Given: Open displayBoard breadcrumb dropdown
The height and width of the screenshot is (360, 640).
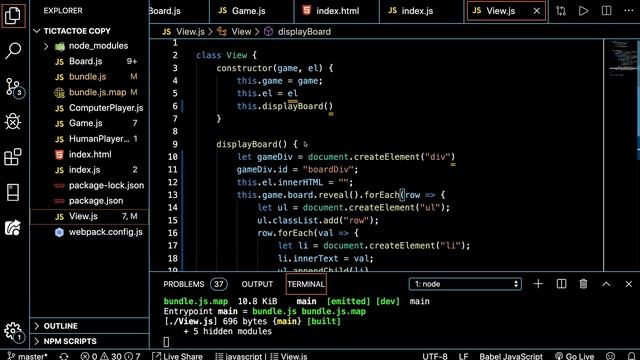Looking at the screenshot, I should (297, 31).
